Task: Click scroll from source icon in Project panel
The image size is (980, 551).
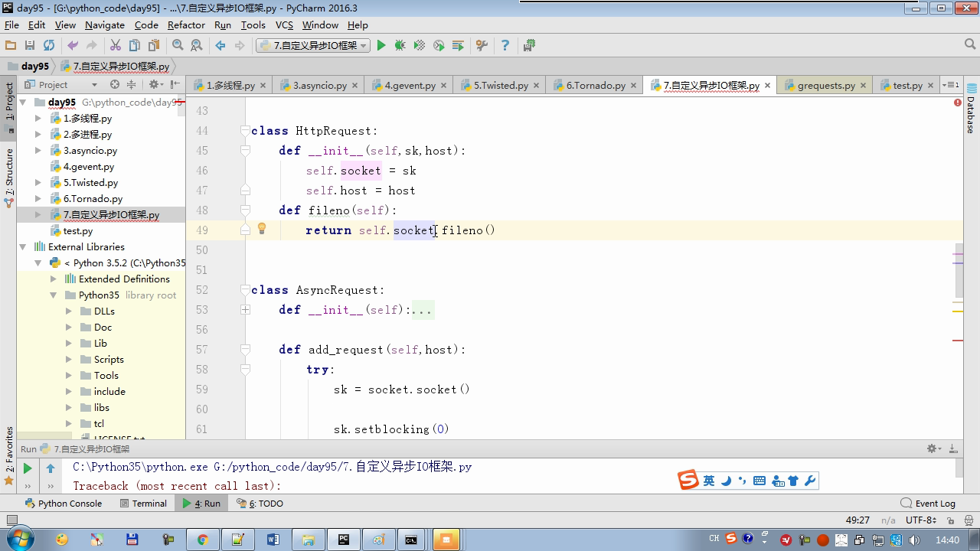Action: [115, 84]
